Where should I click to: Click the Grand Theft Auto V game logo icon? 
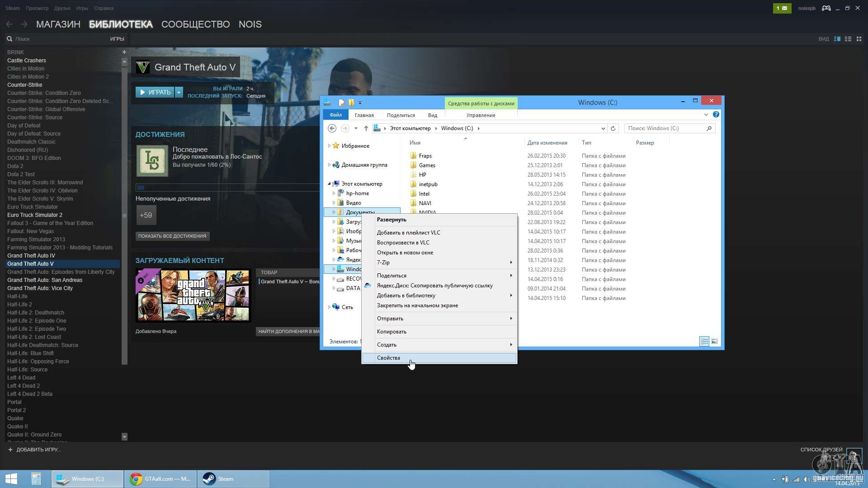coord(143,67)
